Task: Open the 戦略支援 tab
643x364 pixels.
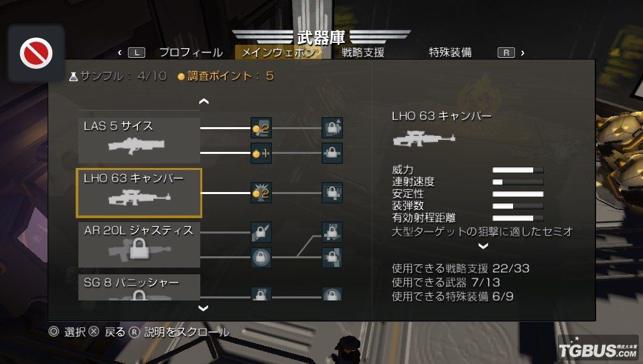Action: pos(363,52)
